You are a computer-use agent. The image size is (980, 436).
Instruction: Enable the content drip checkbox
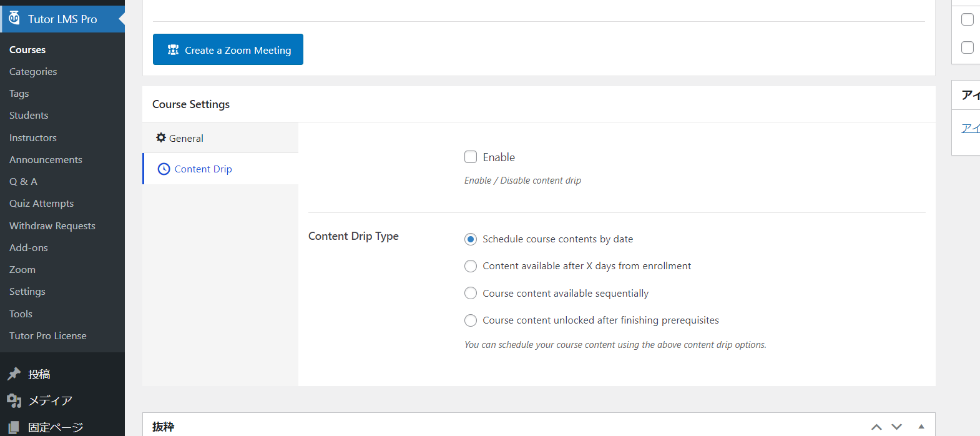(x=471, y=157)
